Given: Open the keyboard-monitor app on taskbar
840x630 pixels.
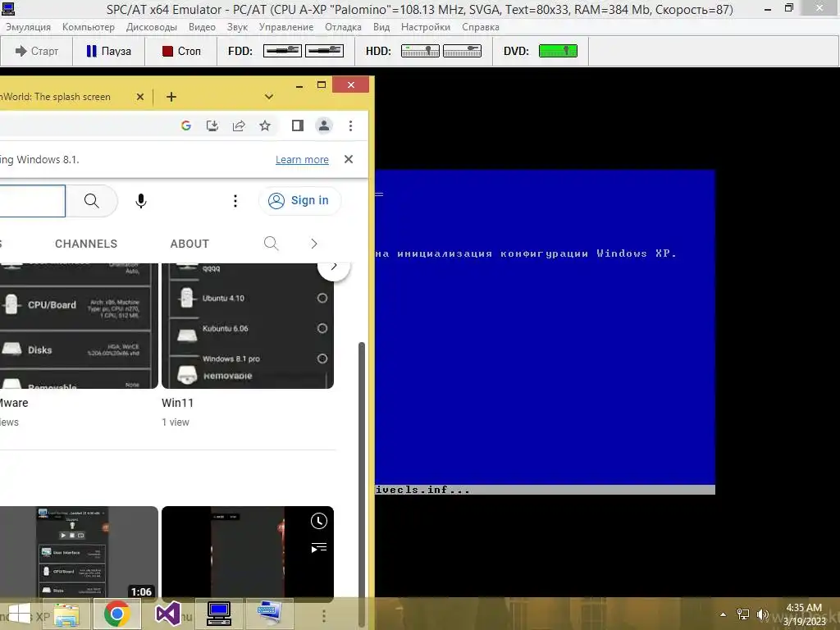Looking at the screenshot, I should (x=269, y=614).
